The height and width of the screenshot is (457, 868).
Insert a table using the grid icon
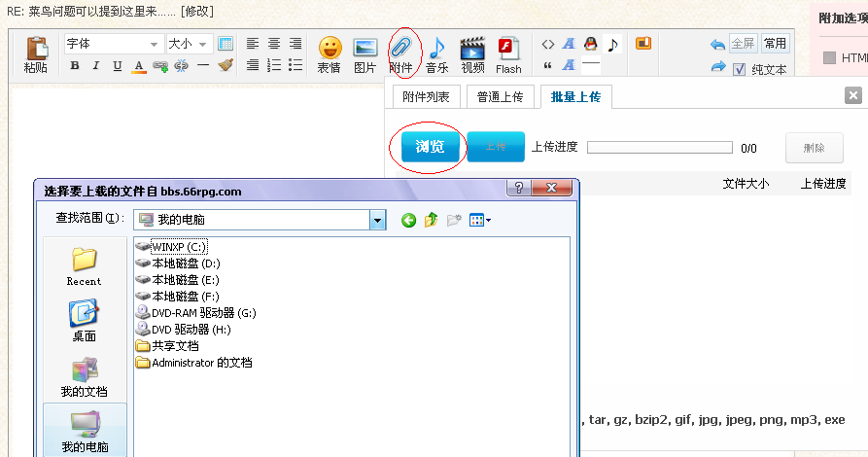(226, 44)
